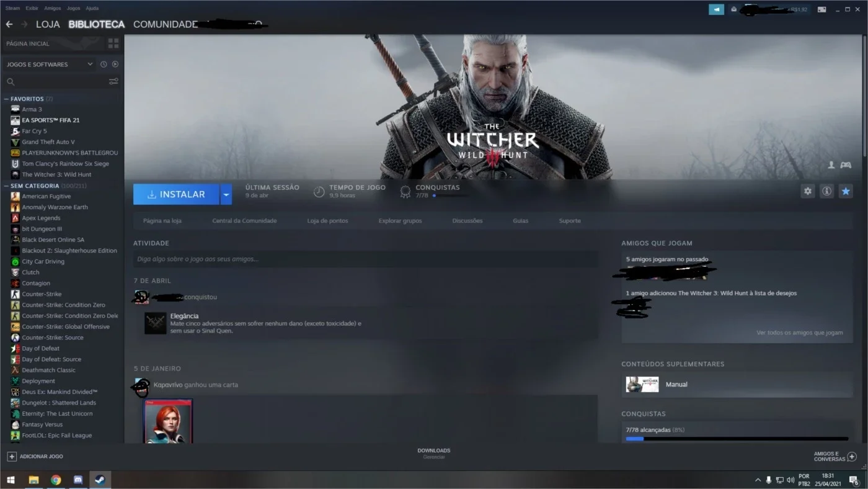
Task: Click the library search field
Action: (56, 81)
